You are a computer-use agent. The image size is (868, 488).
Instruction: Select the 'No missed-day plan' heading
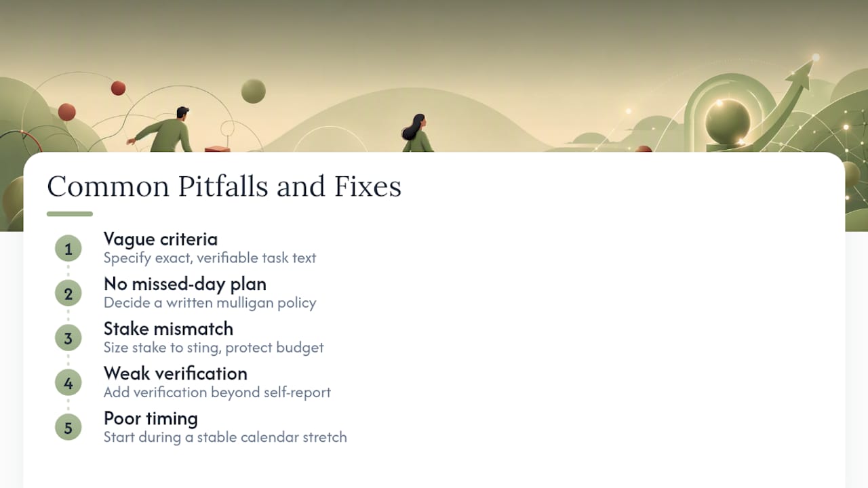185,284
